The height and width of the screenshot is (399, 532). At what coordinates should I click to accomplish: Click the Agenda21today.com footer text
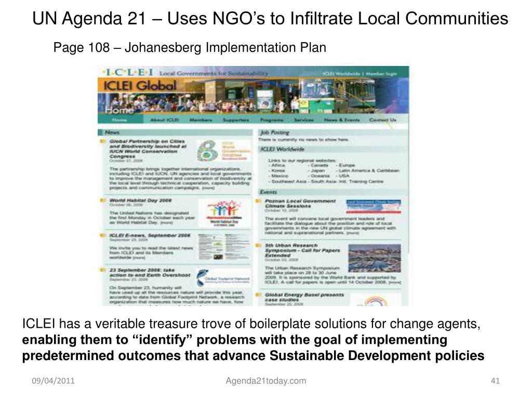[x=266, y=381]
